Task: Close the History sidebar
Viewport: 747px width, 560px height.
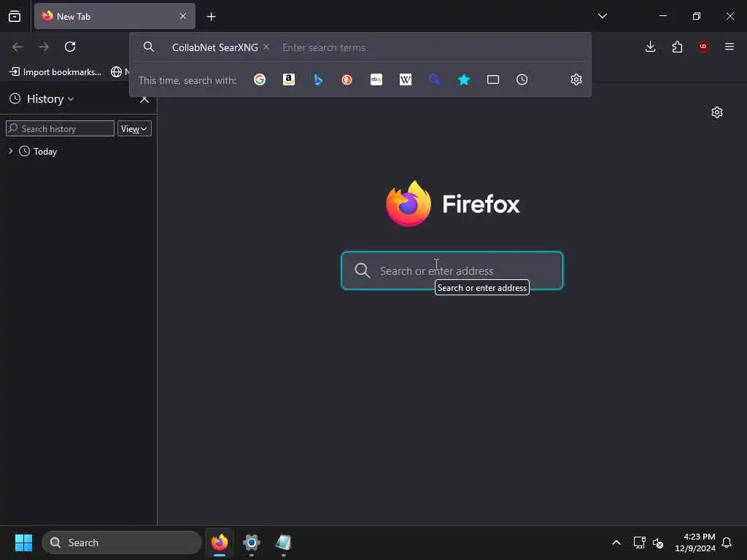Action: point(144,99)
